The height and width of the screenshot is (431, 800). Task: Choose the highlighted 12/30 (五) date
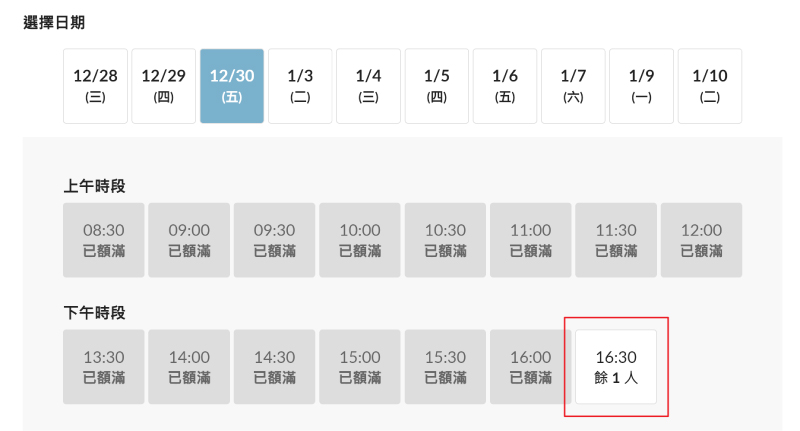click(232, 86)
